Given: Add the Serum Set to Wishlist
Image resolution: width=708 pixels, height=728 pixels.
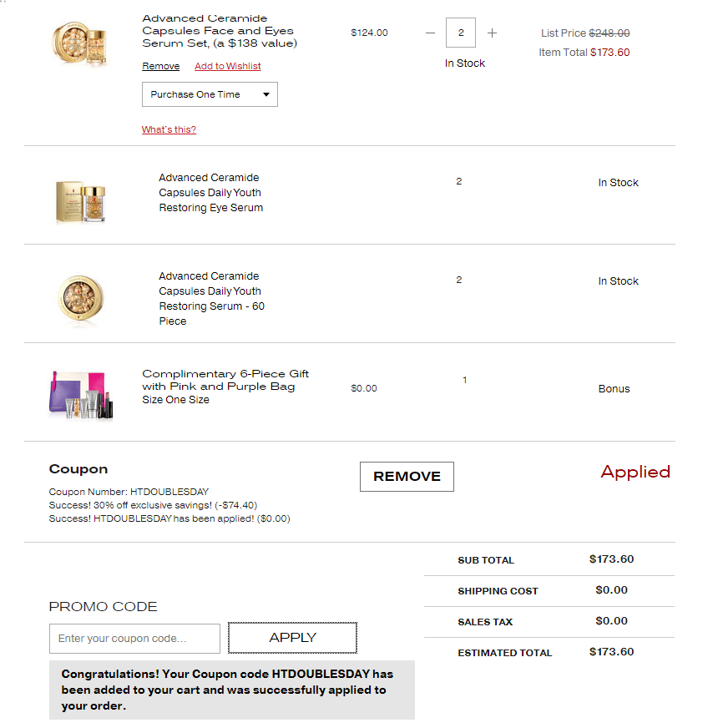Looking at the screenshot, I should coord(227,66).
